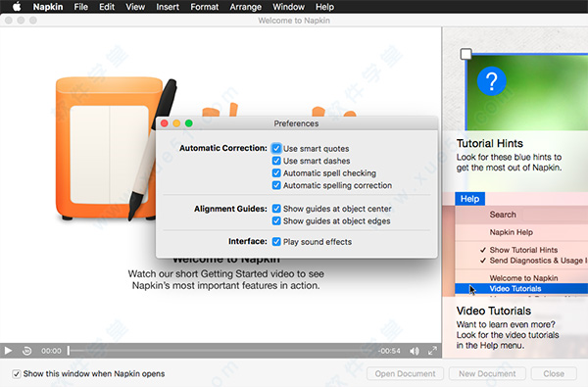
Task: Click the Tutorial Hints heading
Action: coord(490,144)
